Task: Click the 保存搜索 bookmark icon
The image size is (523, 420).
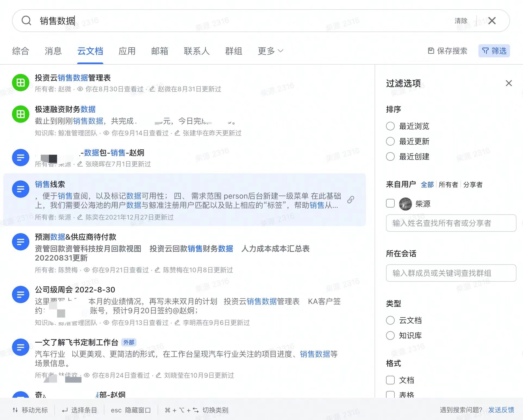Action: [x=431, y=51]
